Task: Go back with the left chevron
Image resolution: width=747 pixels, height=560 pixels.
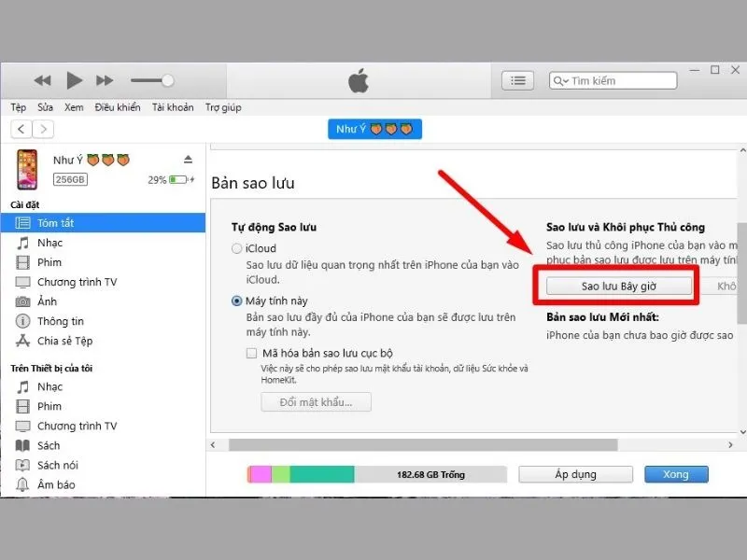Action: [21, 129]
